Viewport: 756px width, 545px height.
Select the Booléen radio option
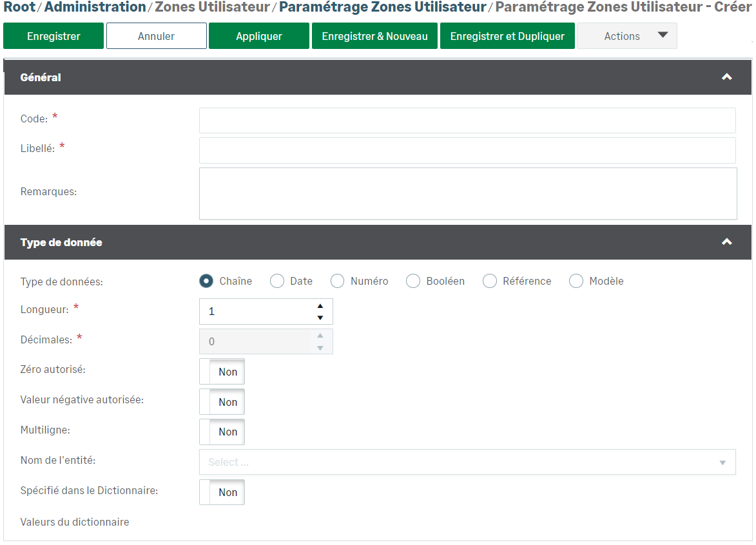coord(413,281)
